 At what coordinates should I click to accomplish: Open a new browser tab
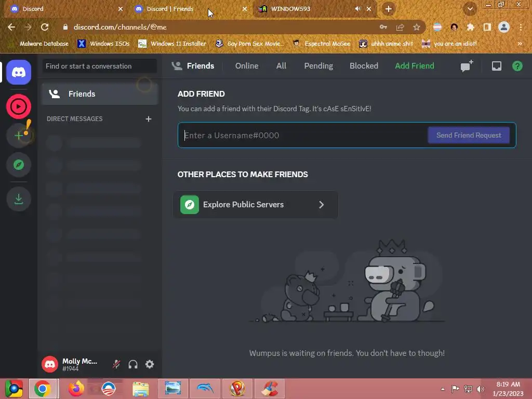389,9
